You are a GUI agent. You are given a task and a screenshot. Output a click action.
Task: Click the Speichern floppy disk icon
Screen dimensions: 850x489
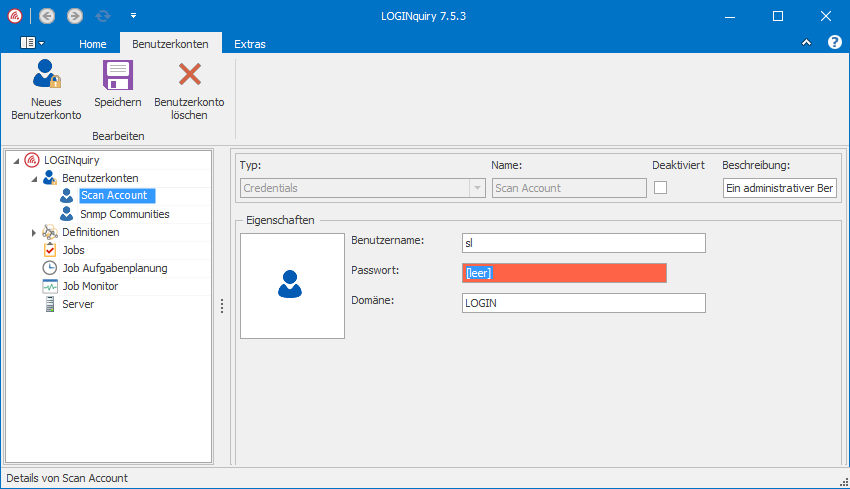118,75
